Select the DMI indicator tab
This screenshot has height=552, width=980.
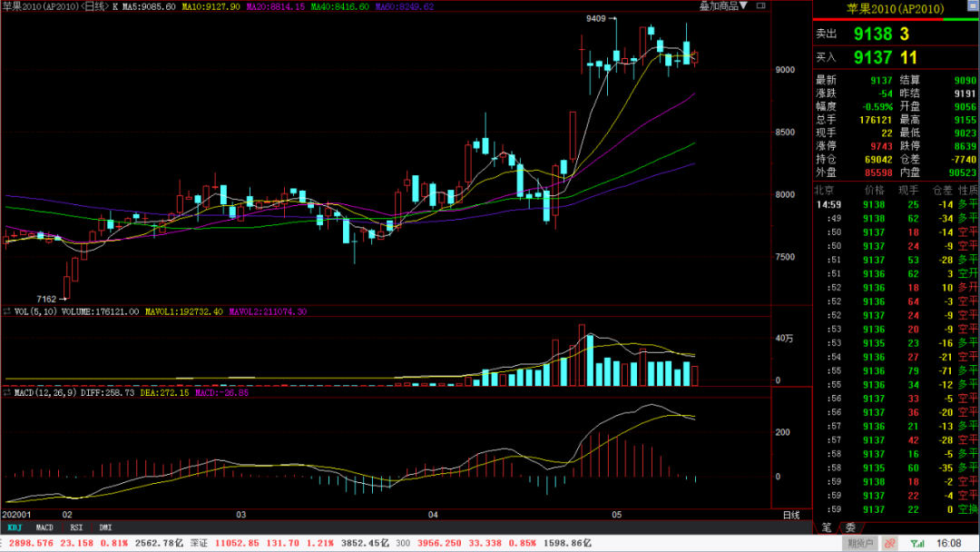(105, 527)
